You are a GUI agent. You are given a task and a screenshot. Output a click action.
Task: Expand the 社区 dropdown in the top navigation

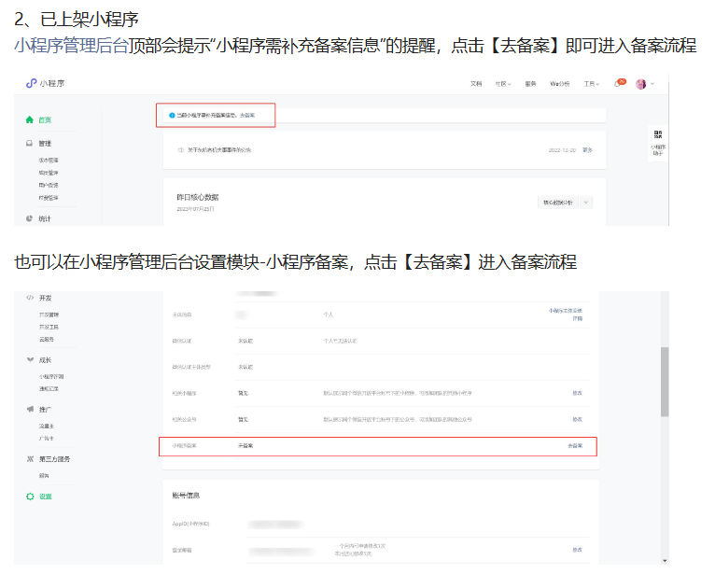coord(503,84)
